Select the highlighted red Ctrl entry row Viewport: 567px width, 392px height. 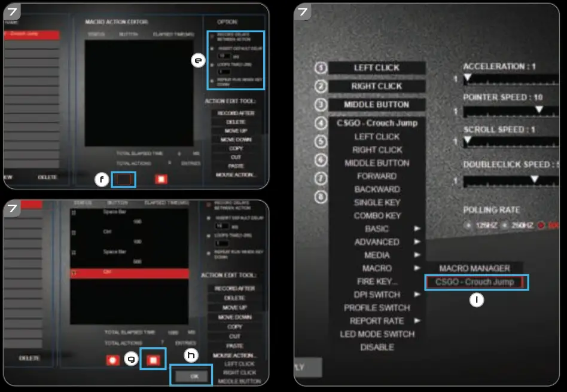(129, 274)
